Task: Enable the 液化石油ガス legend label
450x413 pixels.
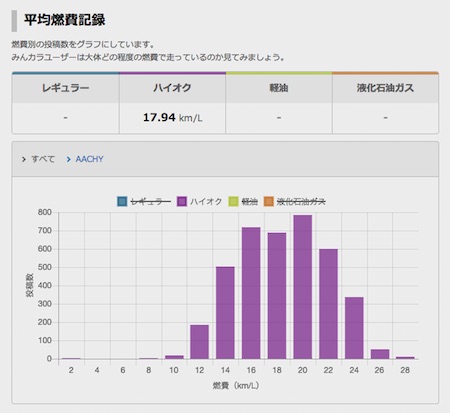Action: [301, 201]
